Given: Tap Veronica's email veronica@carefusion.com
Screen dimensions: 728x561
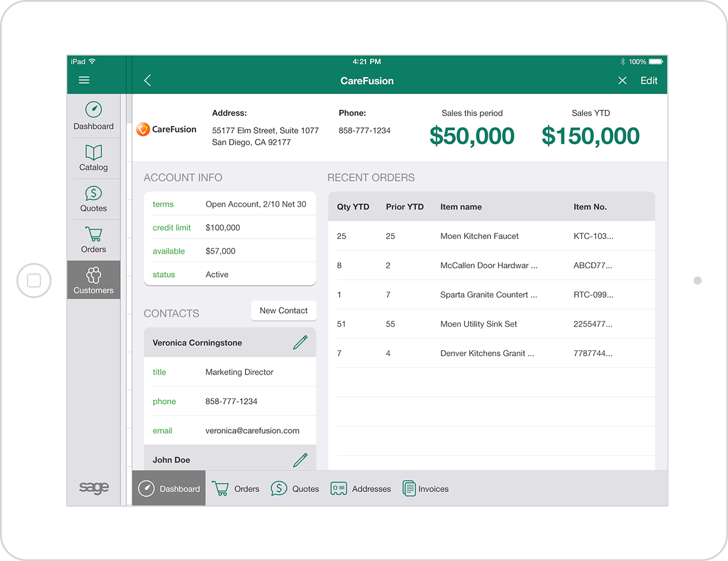Looking at the screenshot, I should (253, 431).
